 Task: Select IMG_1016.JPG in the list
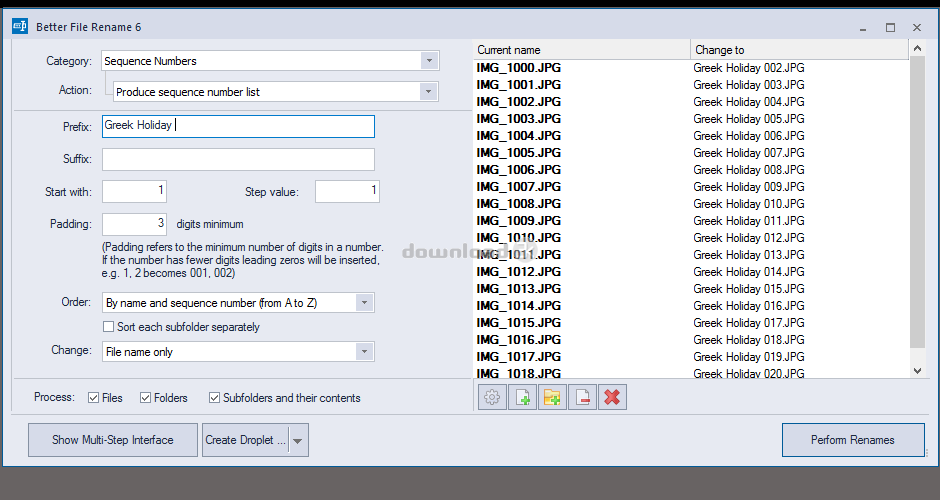519,339
